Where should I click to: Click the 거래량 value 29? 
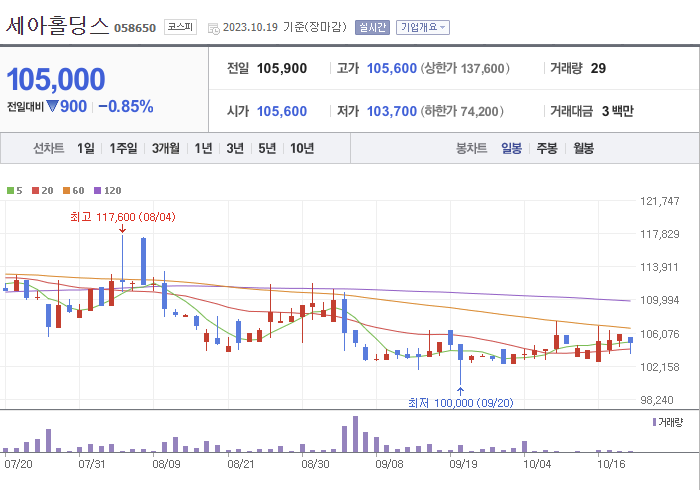point(598,68)
